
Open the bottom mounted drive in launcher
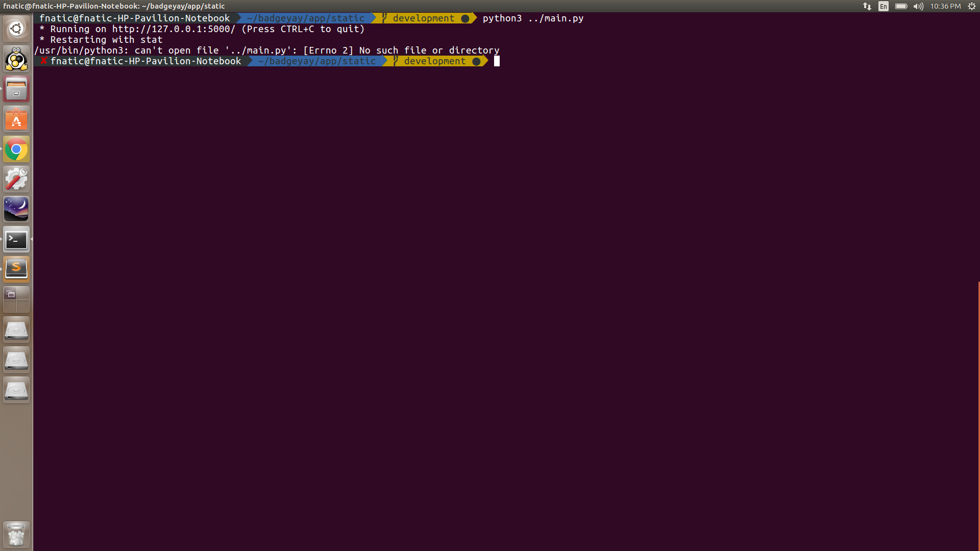tap(16, 390)
